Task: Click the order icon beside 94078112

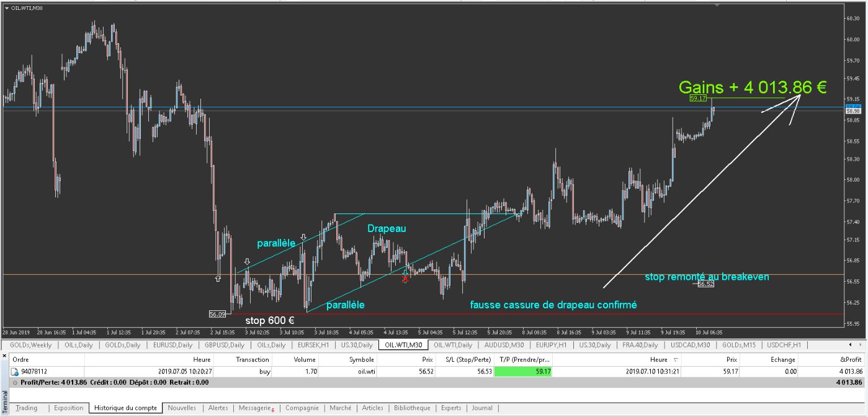Action: tap(15, 372)
